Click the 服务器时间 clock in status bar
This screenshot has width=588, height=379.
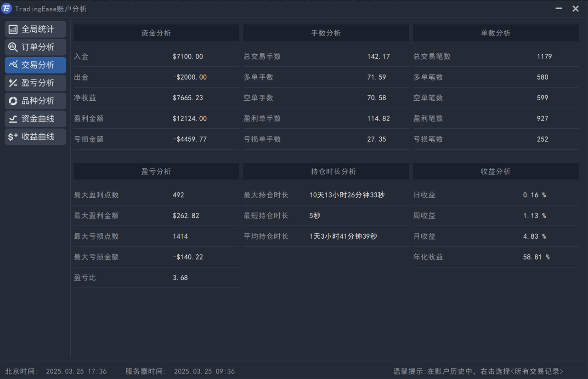click(x=180, y=371)
